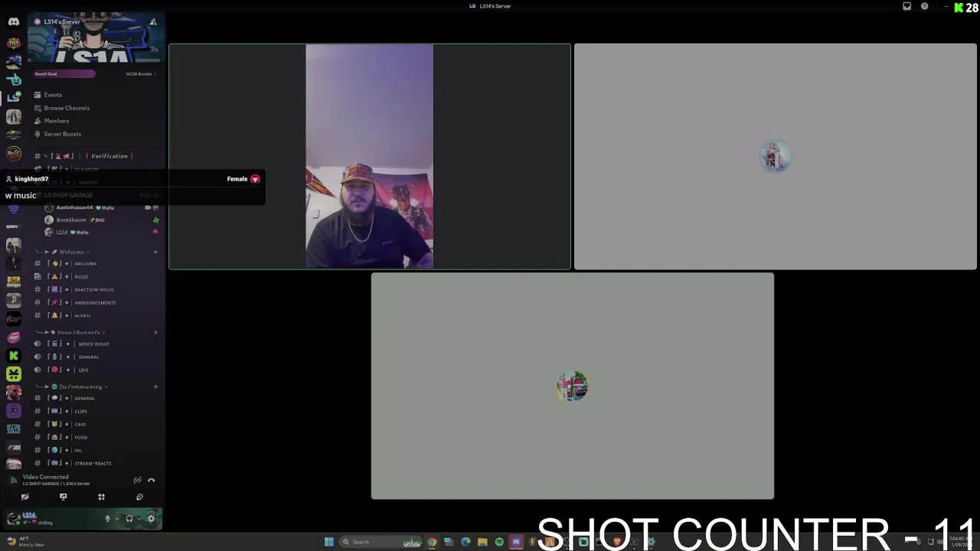Open user settings gear

coord(151,518)
